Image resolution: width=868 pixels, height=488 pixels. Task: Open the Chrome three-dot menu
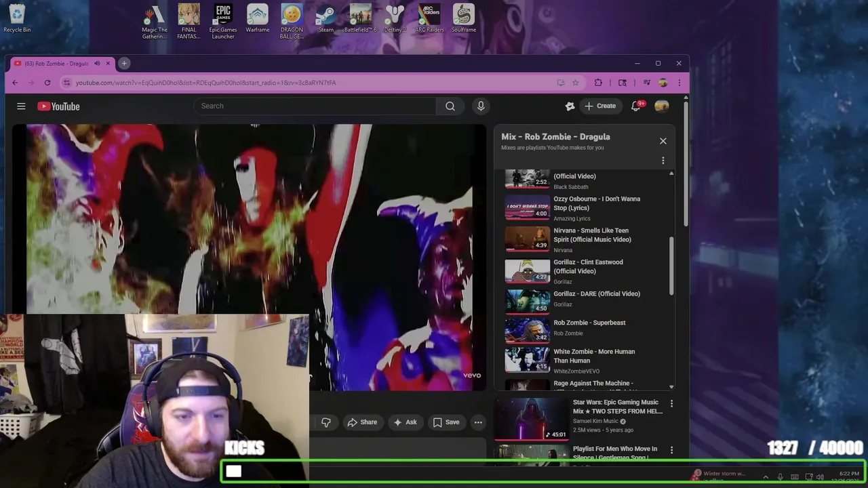pos(679,83)
